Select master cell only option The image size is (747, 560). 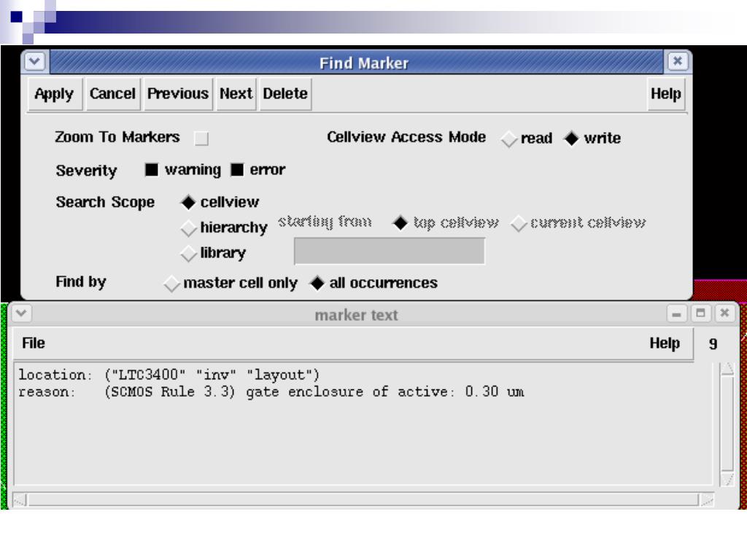[x=171, y=284]
